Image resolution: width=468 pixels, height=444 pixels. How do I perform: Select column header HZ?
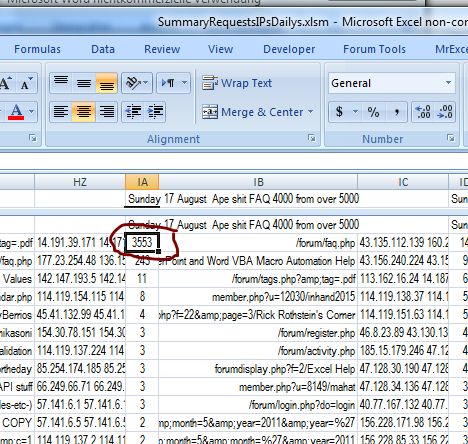80,182
